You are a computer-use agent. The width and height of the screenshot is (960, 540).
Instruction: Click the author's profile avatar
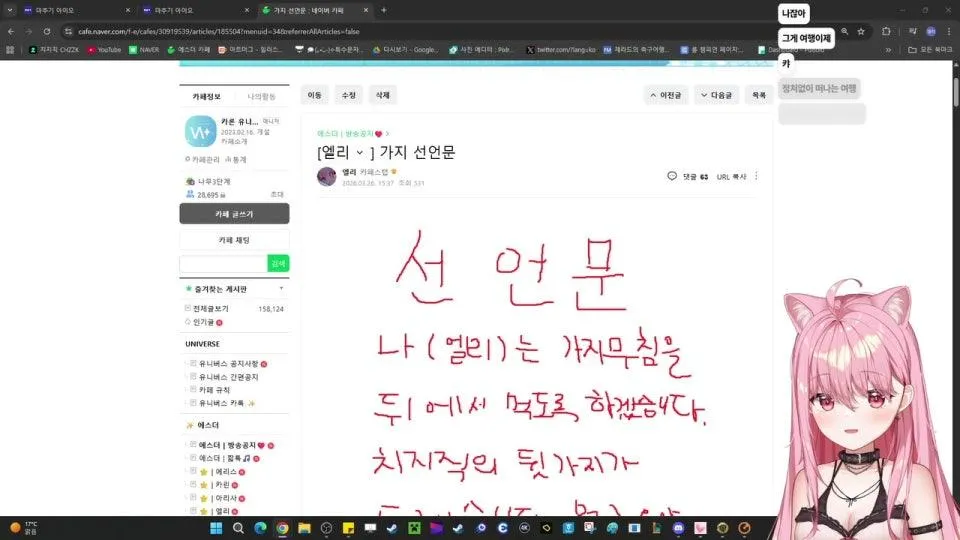[326, 177]
